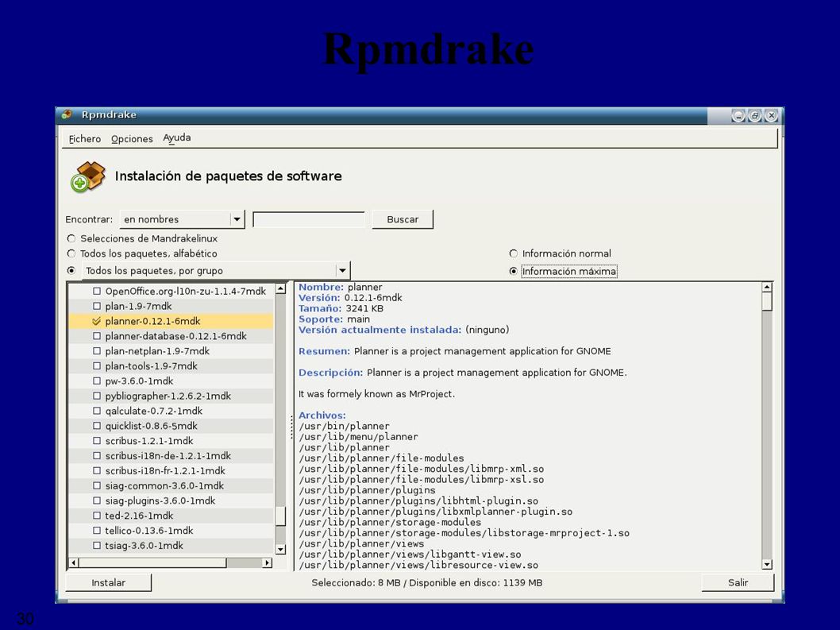Minimize the Rpmdrake window

[738, 115]
